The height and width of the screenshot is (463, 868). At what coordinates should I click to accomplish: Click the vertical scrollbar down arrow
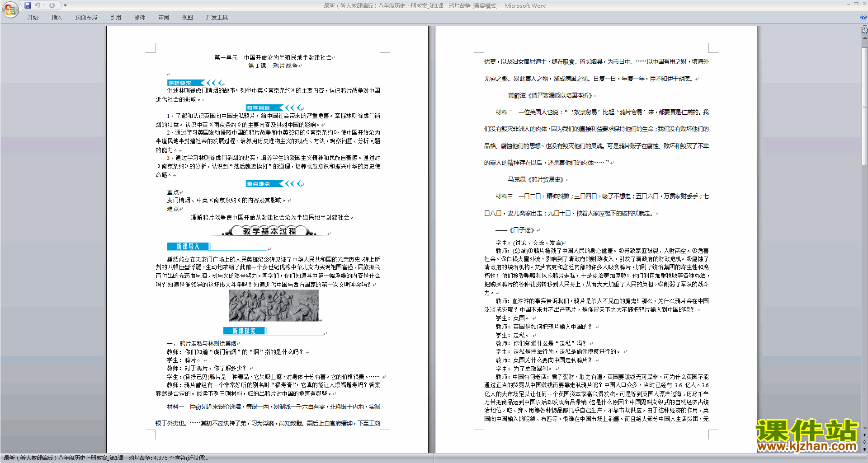(x=864, y=428)
